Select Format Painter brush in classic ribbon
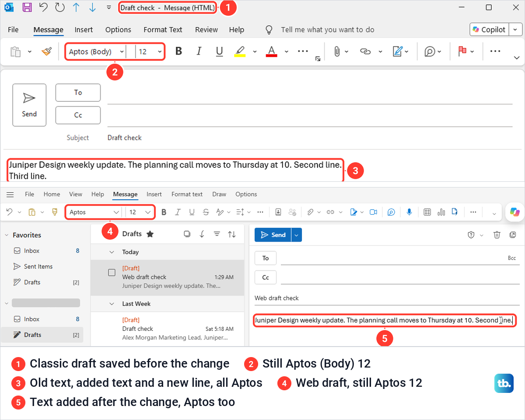 pyautogui.click(x=46, y=52)
